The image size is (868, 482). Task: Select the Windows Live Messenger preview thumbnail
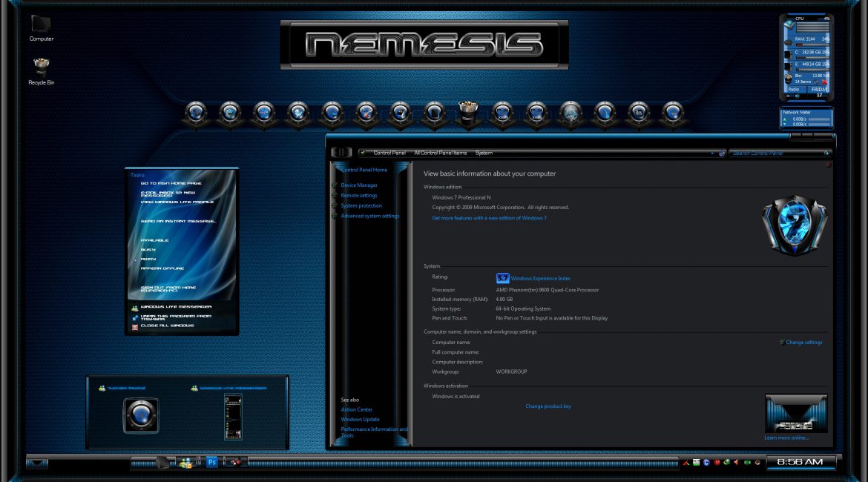(233, 417)
